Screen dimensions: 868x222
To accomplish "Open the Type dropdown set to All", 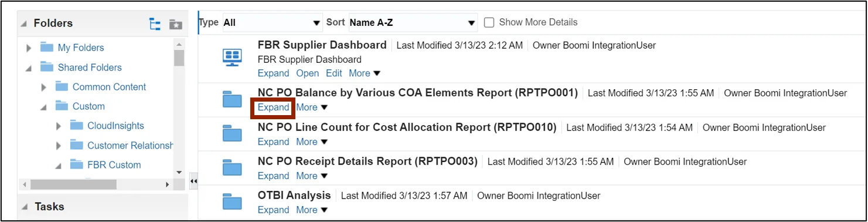I will (x=272, y=23).
